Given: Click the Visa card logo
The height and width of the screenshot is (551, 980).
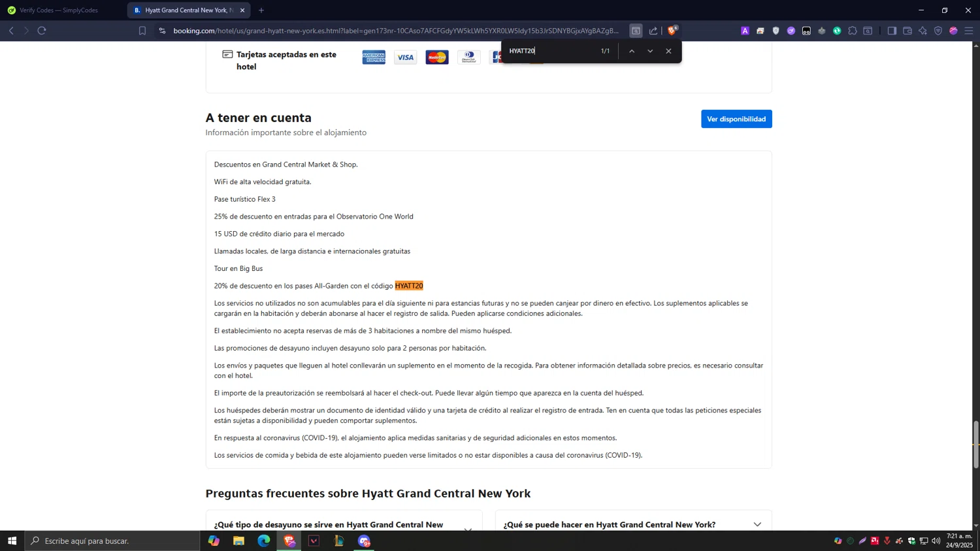Looking at the screenshot, I should [406, 57].
